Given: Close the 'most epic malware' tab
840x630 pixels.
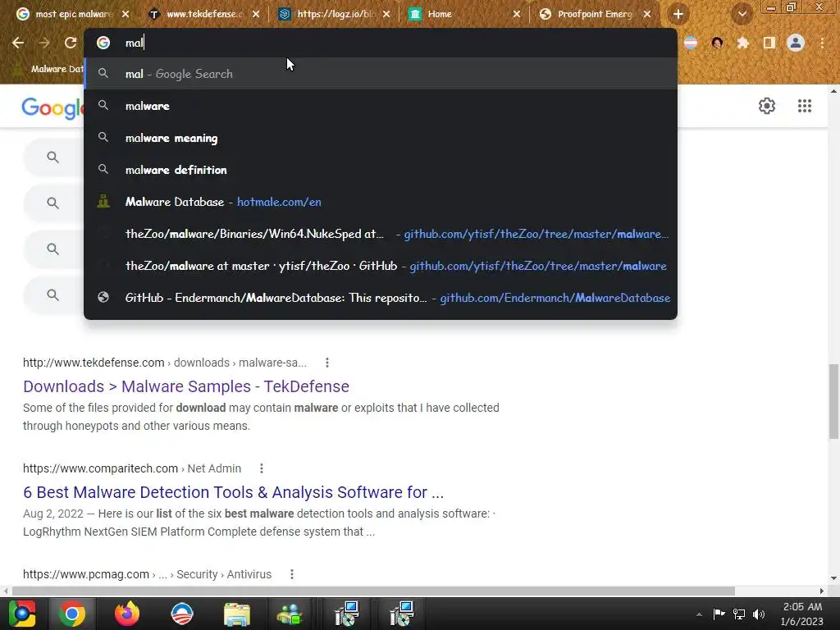Looking at the screenshot, I should 126,15.
